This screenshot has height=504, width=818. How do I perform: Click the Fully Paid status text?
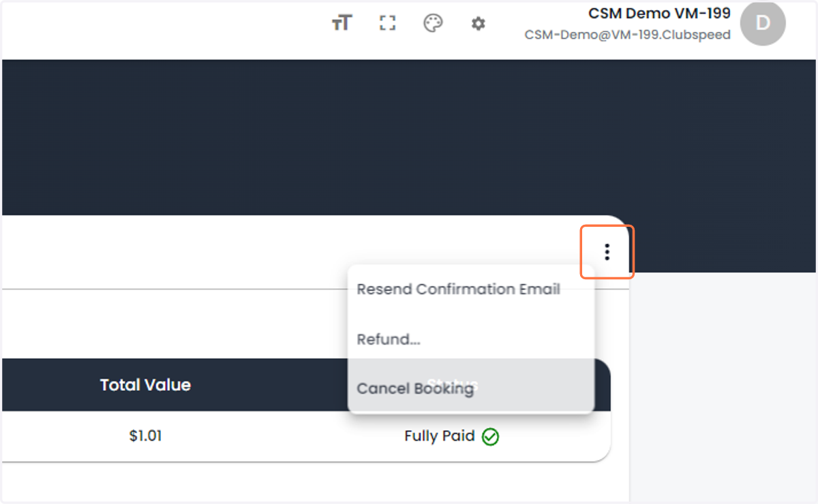click(440, 436)
